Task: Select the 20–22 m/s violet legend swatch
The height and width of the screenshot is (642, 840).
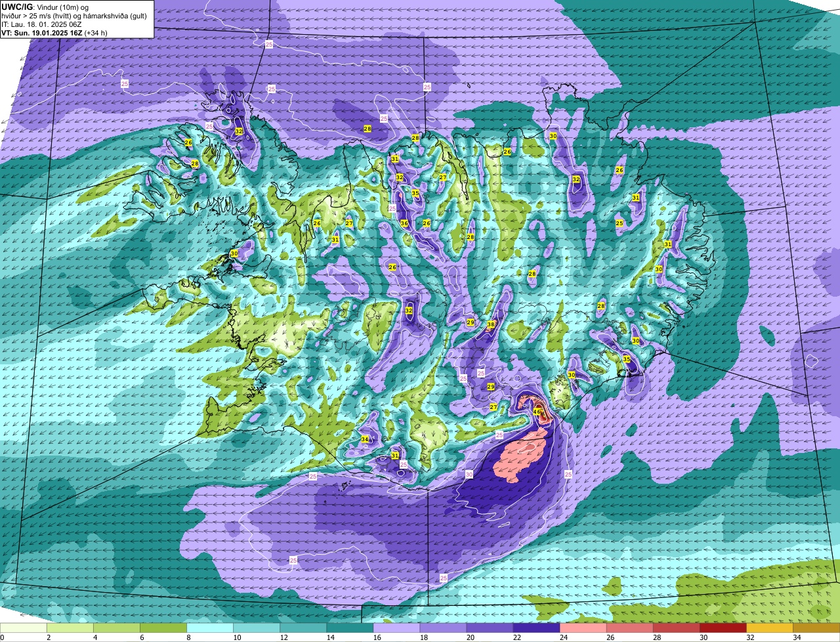Action: click(x=489, y=628)
